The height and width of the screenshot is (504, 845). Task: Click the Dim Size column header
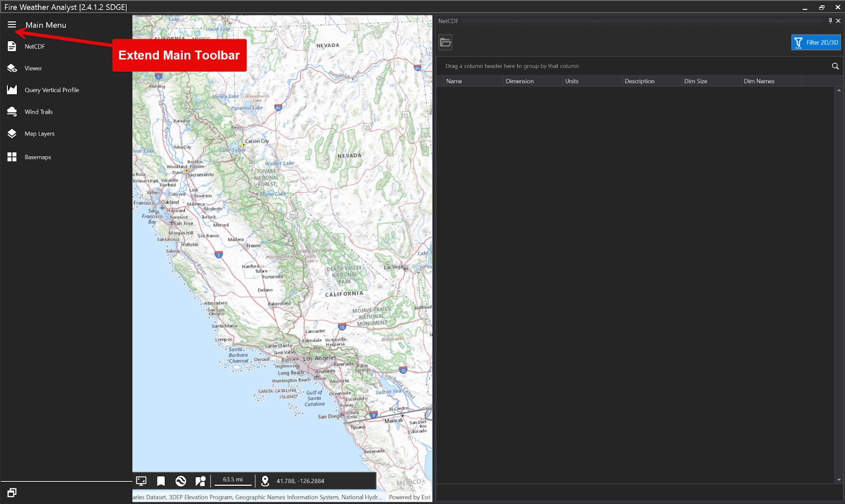696,81
